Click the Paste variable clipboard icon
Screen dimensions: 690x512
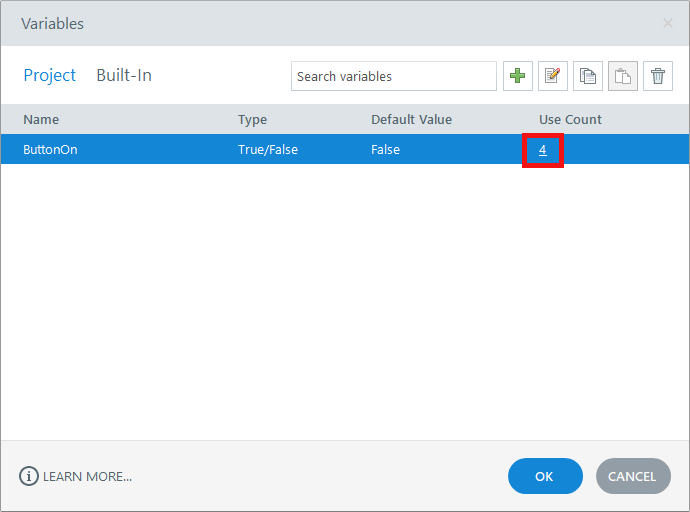623,76
